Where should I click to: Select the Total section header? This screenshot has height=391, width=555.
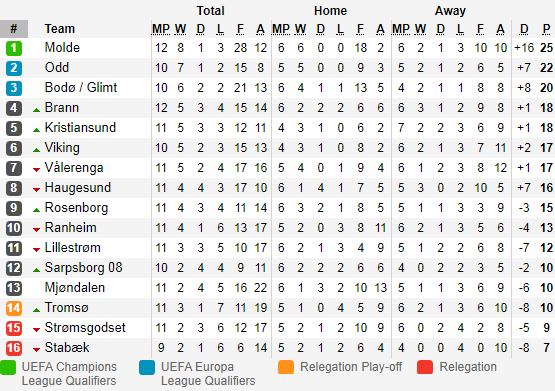coord(211,11)
